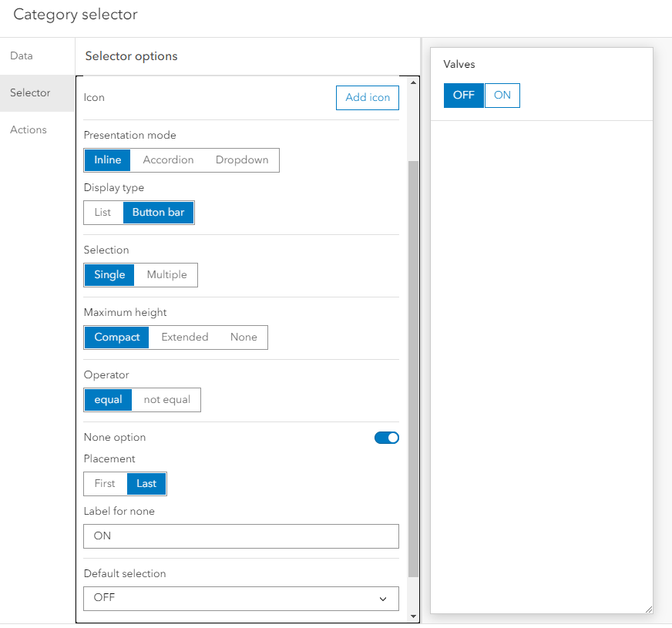Set none option placement to First
The height and width of the screenshot is (628, 672).
104,483
